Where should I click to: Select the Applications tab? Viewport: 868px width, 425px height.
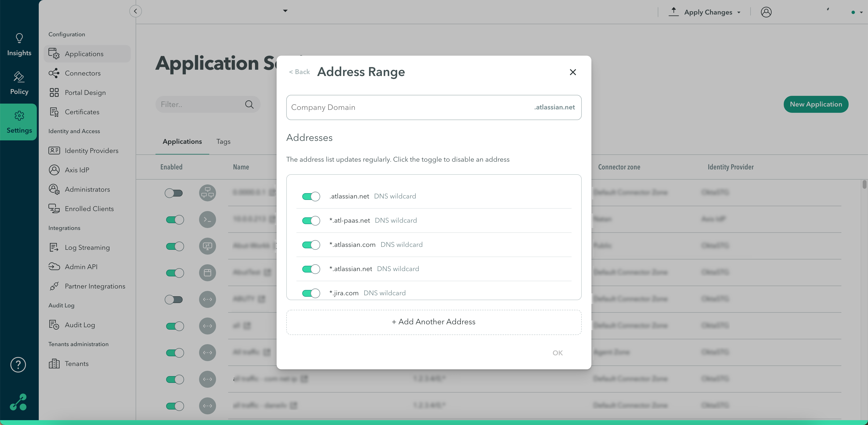coord(182,141)
